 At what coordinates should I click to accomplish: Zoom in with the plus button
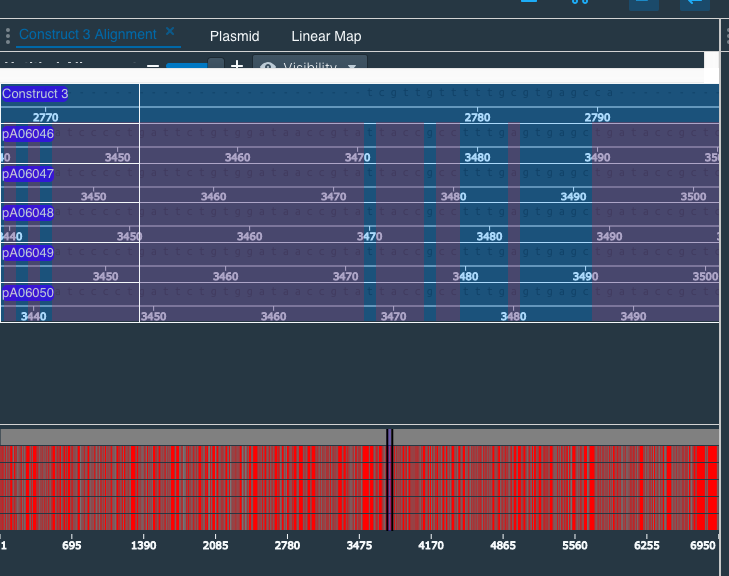237,65
